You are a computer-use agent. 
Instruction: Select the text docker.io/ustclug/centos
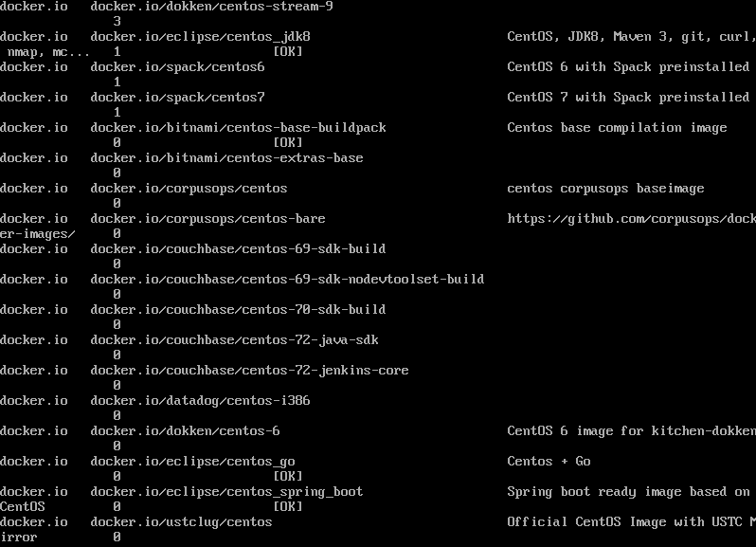(x=181, y=522)
